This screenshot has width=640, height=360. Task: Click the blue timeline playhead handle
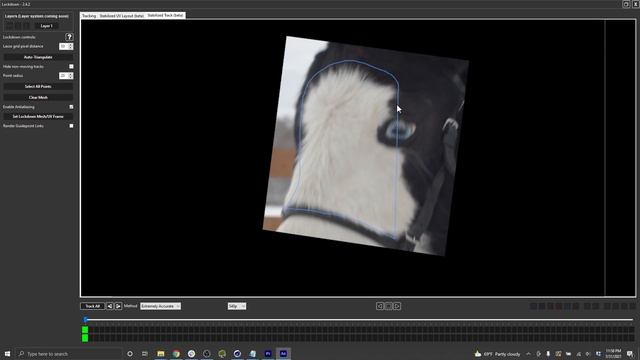coord(86,320)
